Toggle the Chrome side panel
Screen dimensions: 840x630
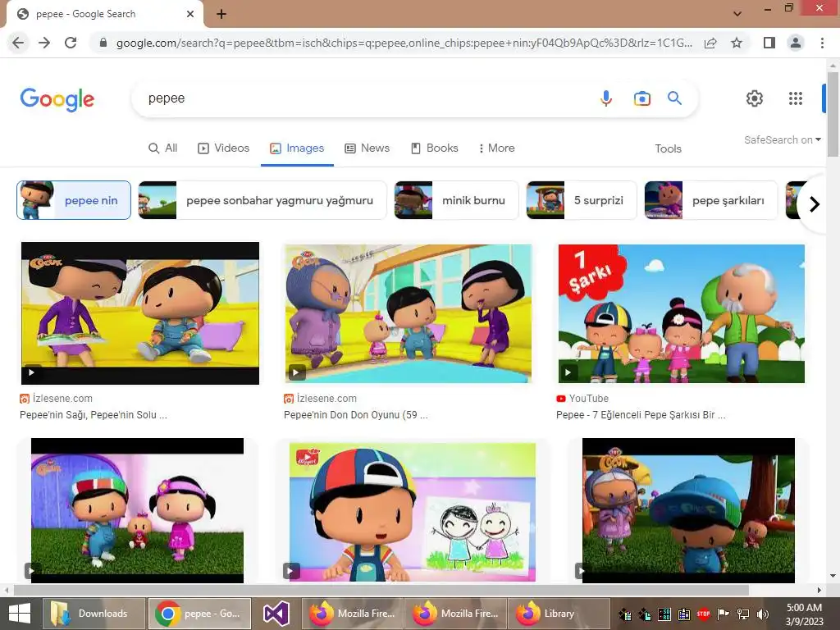click(x=769, y=43)
